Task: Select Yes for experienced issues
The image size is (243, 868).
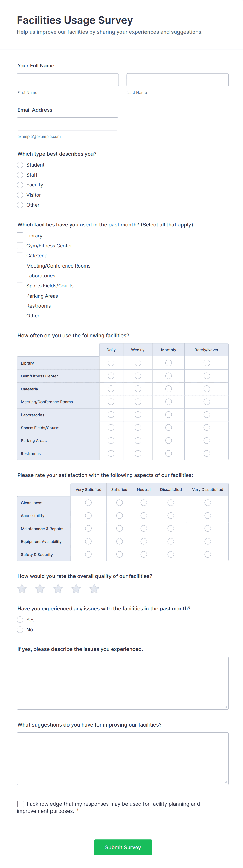Action: (20, 620)
